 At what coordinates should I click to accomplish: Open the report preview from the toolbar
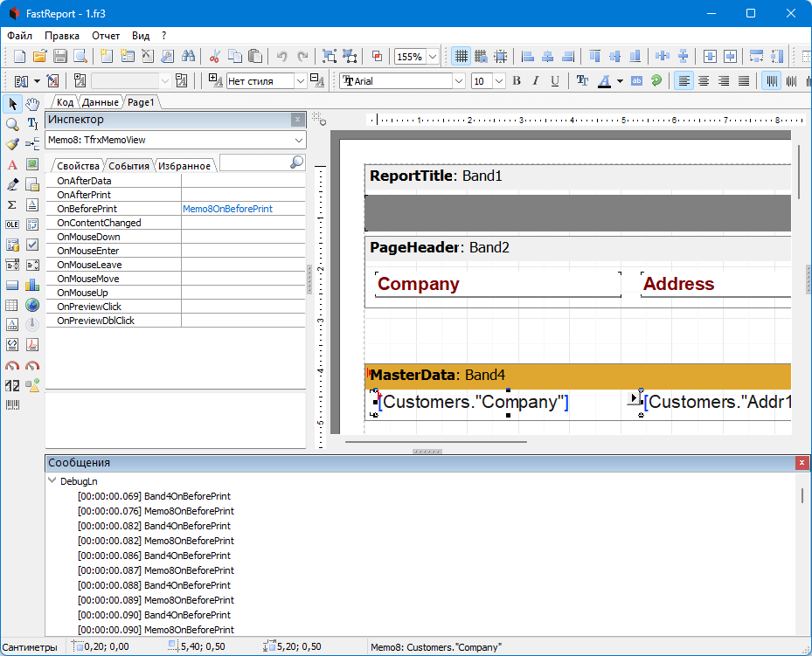[x=80, y=57]
